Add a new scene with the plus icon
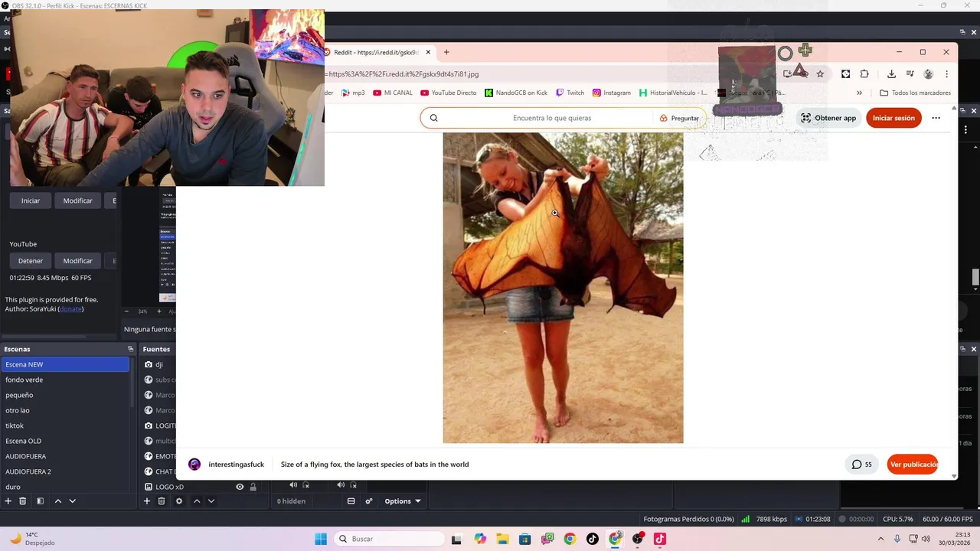The width and height of the screenshot is (980, 551). click(8, 501)
